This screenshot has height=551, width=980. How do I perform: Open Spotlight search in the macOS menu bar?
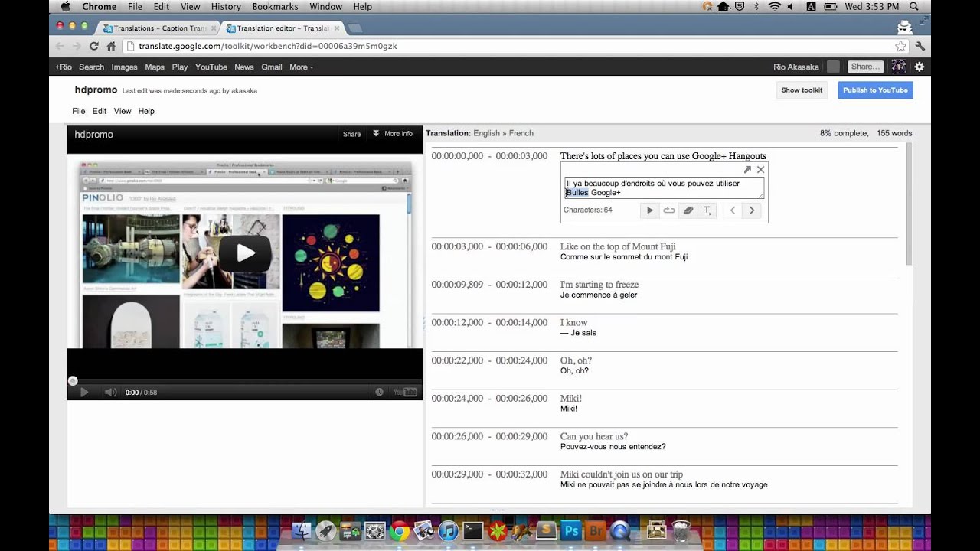914,7
